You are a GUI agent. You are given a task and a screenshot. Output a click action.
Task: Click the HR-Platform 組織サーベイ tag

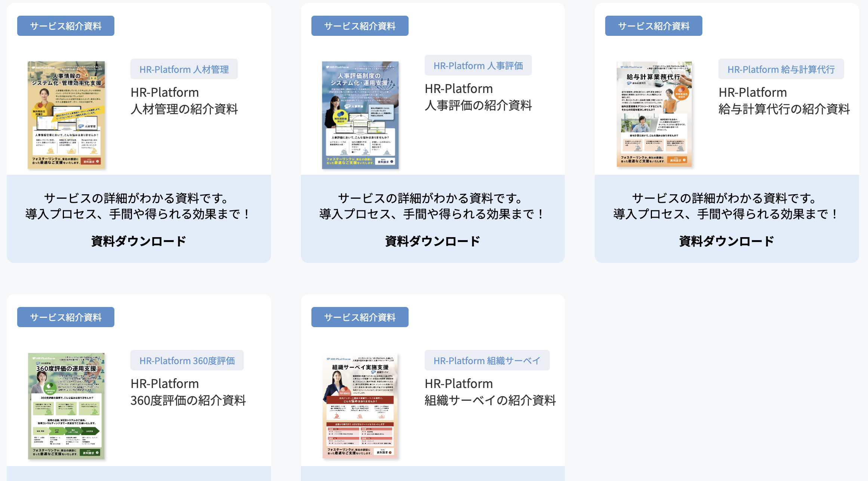[487, 360]
